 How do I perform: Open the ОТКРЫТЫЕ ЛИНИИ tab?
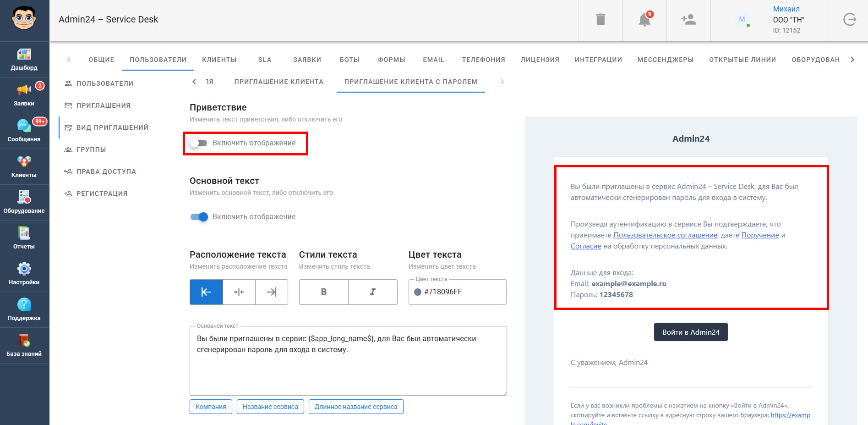pyautogui.click(x=742, y=60)
